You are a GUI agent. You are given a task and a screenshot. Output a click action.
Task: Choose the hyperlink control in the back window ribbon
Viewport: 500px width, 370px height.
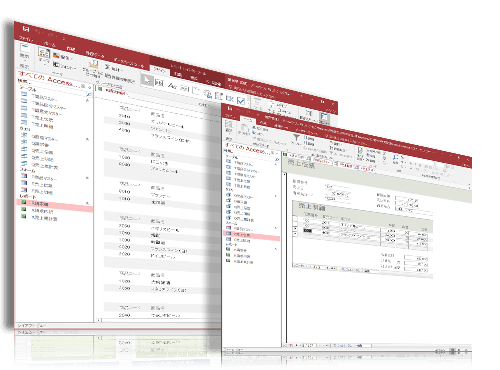point(208,94)
